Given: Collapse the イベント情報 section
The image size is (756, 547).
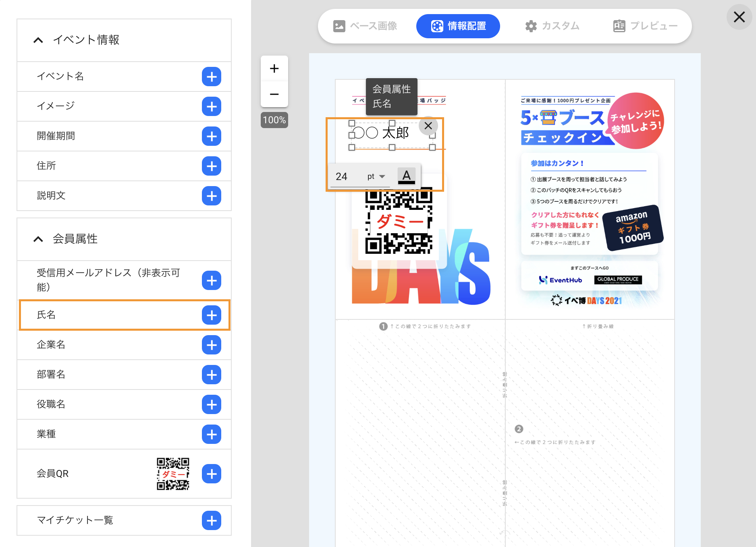Looking at the screenshot, I should (x=38, y=40).
